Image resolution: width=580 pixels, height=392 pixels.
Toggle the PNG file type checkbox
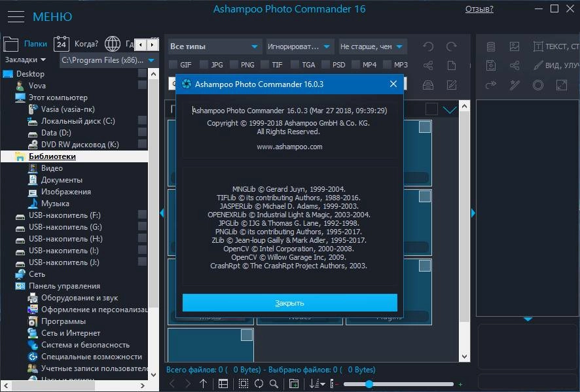tap(234, 65)
